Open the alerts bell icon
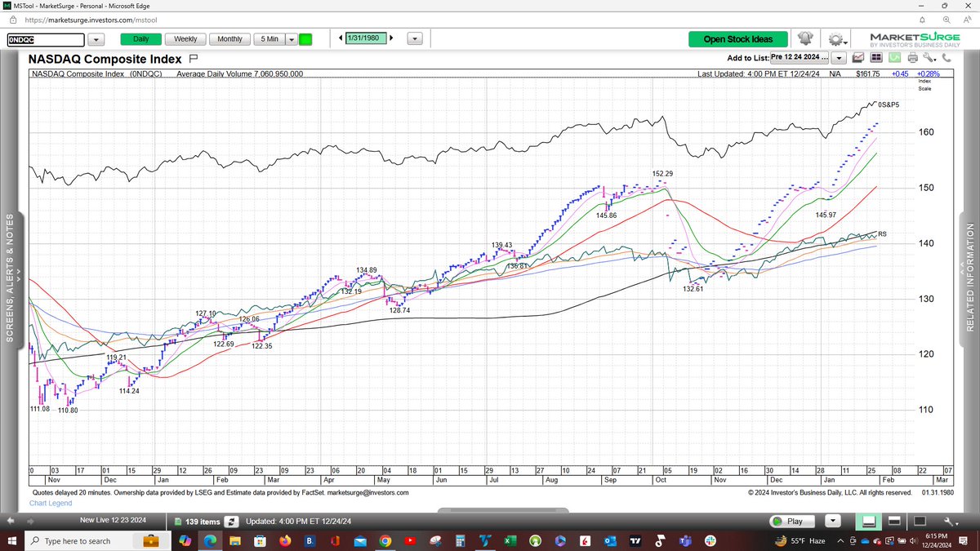 [806, 38]
